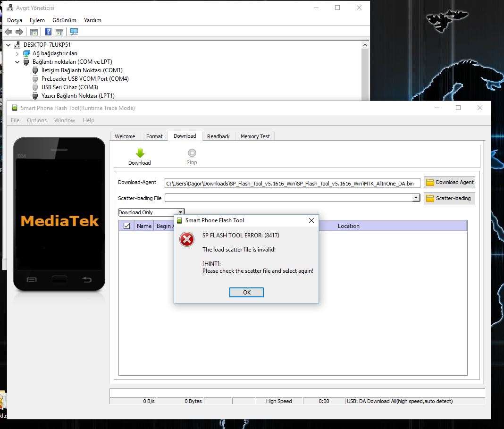Click the Download Agent browse button
Viewport: 504px width, 429px height.
(x=449, y=182)
